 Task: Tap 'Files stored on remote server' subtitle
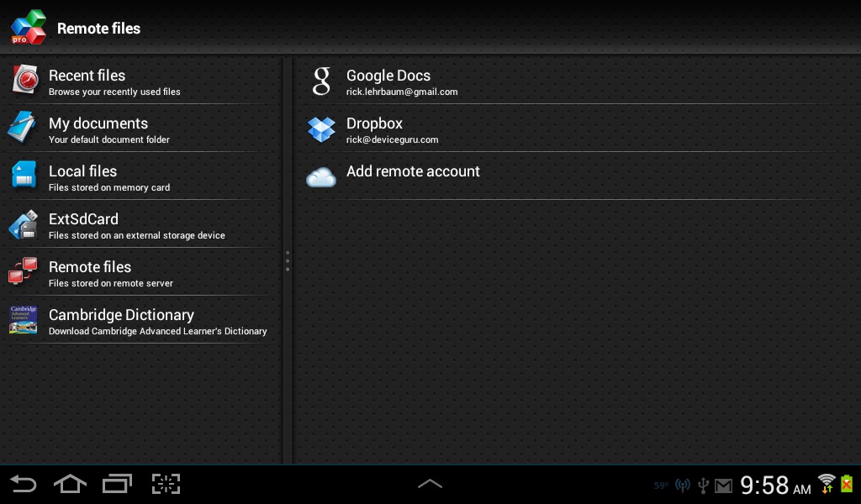(x=111, y=284)
